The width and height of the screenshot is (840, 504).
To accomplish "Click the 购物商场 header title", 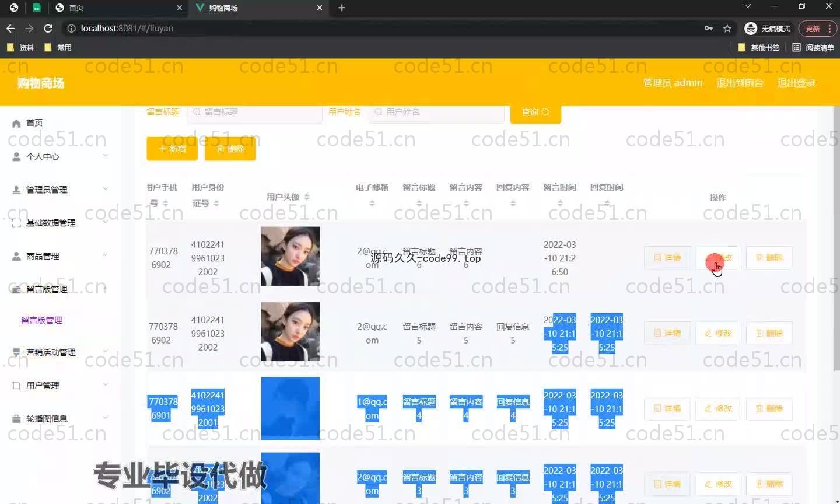I will (x=40, y=83).
